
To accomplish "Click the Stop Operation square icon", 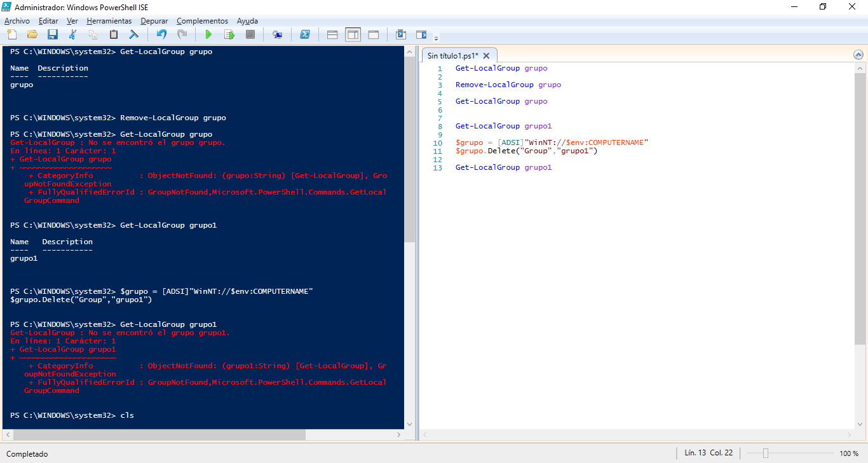I will coord(250,34).
